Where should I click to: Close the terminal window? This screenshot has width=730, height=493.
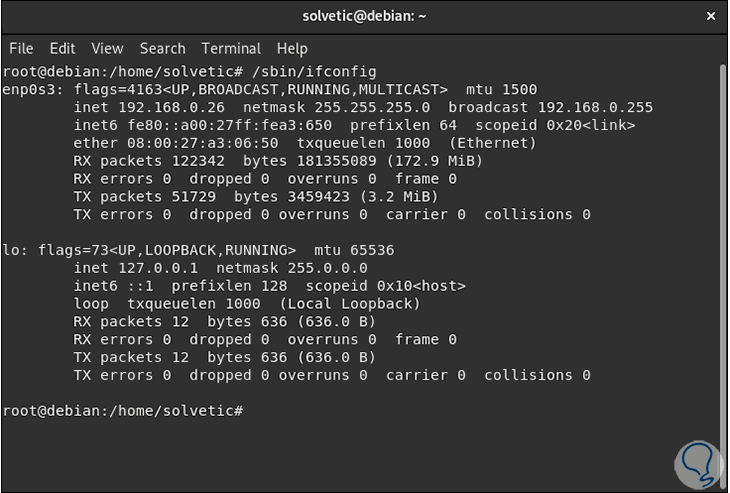point(710,16)
